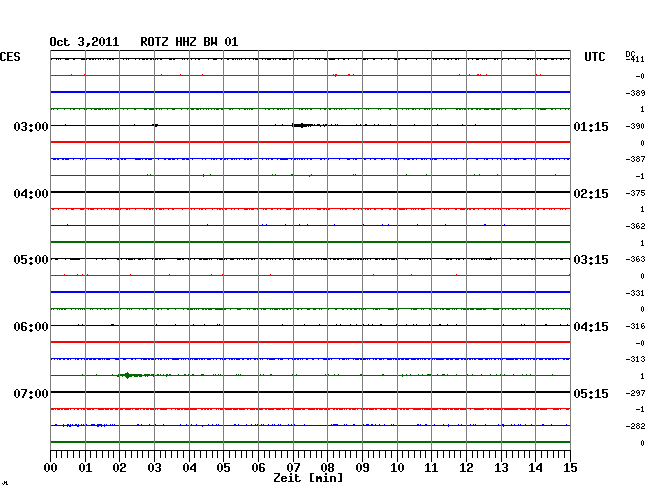
Task: Click the "Zeit [min]" axis title
Action: point(308,478)
